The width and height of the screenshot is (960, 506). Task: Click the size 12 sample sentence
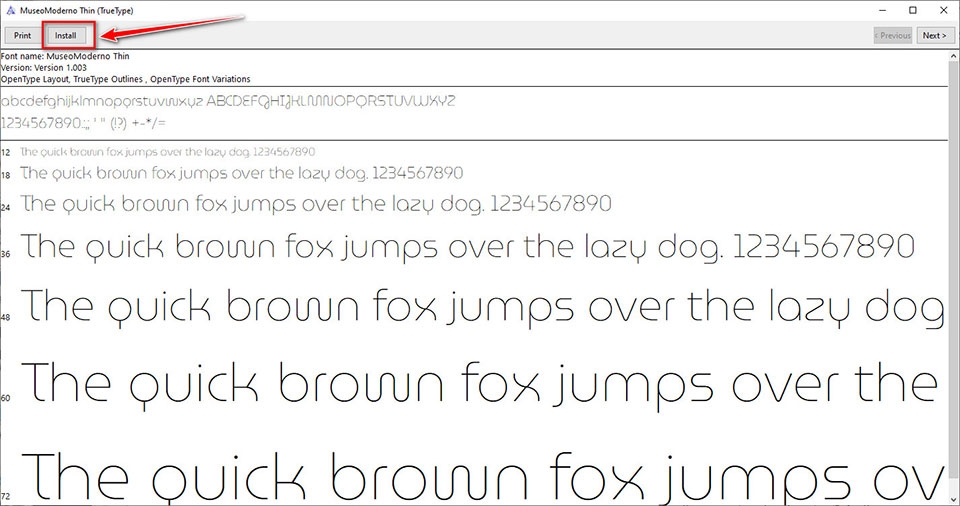point(168,151)
